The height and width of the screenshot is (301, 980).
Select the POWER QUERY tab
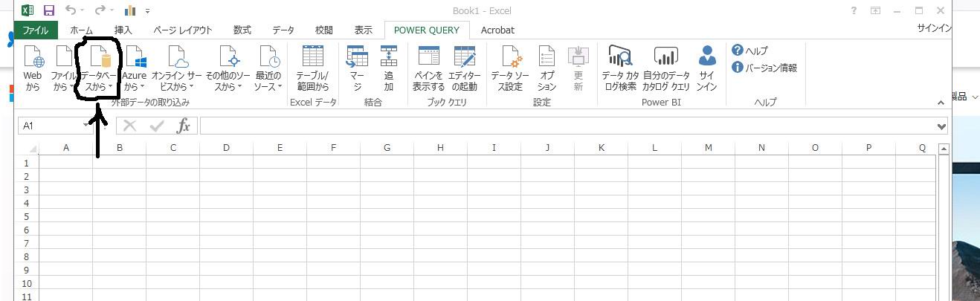pos(427,30)
